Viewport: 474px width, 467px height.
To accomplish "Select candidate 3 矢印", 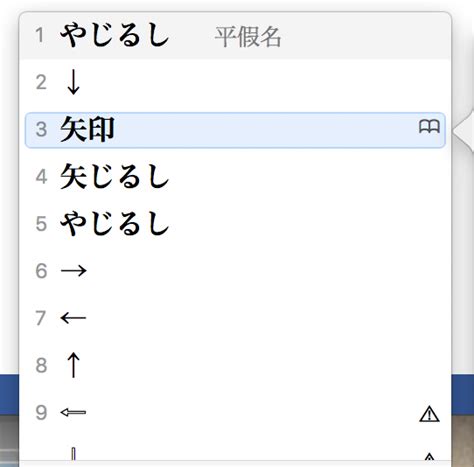I will click(x=235, y=130).
